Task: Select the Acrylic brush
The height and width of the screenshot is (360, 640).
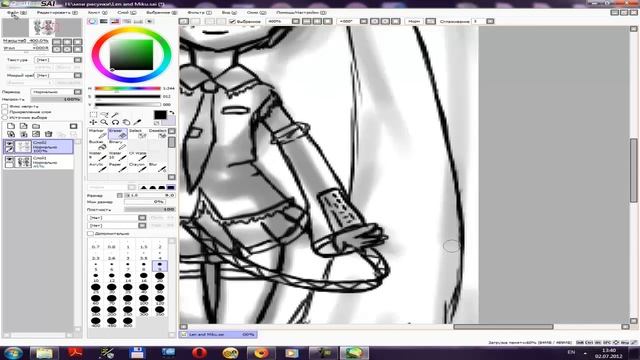Action: (98, 167)
